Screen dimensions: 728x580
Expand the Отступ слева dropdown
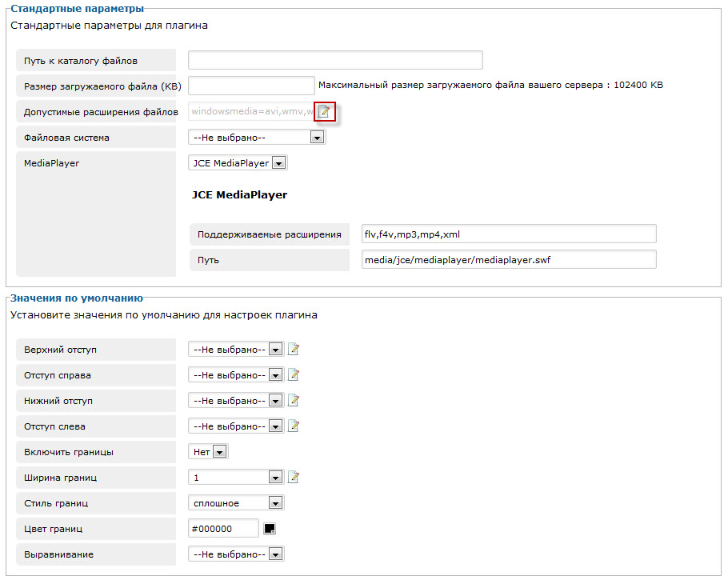pyautogui.click(x=236, y=426)
